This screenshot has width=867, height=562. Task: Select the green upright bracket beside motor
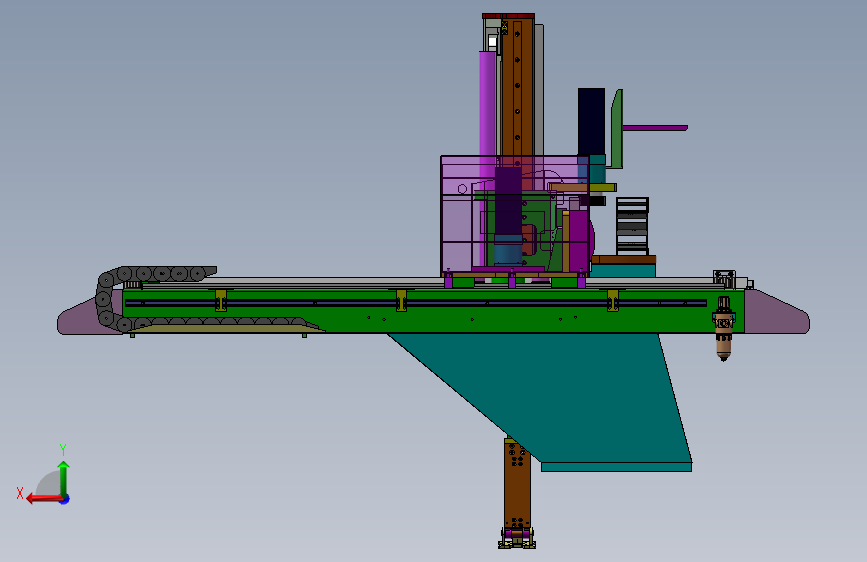[x=616, y=129]
